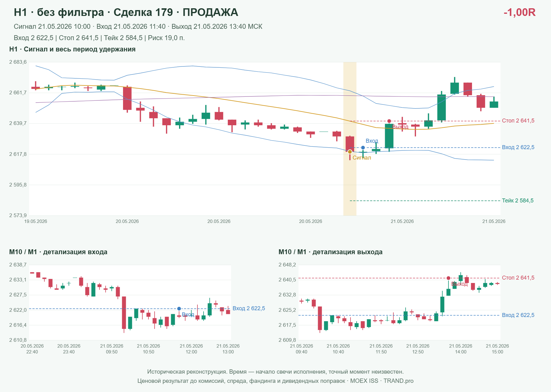This screenshot has width=551, height=392.
Task: Click 'Вход 2 622,5' label beside the exit detail chart
Action: [x=518, y=315]
